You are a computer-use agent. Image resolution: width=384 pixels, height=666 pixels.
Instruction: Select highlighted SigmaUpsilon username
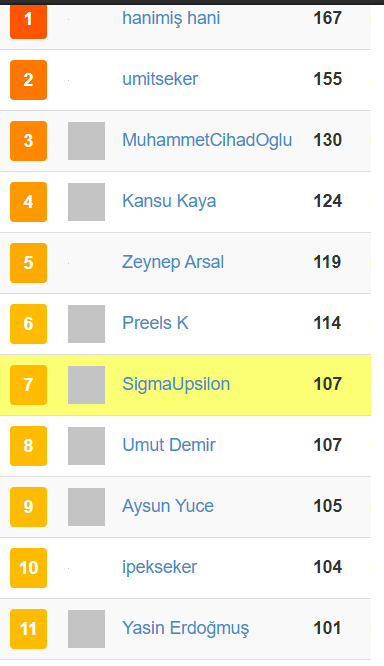(176, 384)
